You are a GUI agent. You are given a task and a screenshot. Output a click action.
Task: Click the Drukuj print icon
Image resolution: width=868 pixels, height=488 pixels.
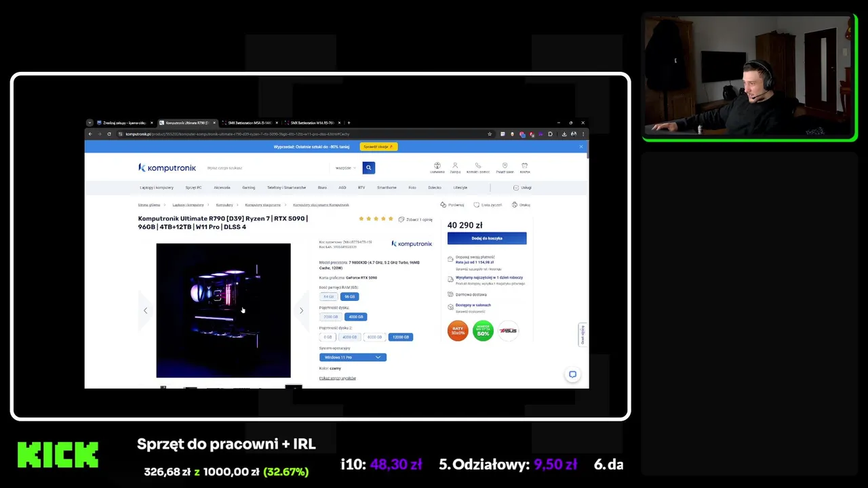point(521,205)
